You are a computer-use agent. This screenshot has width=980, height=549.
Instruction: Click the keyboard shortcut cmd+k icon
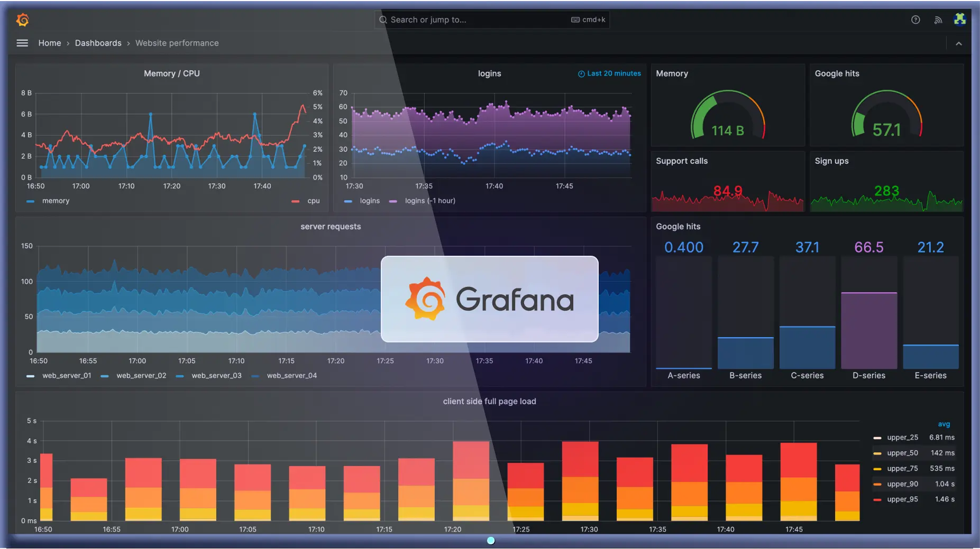point(575,20)
